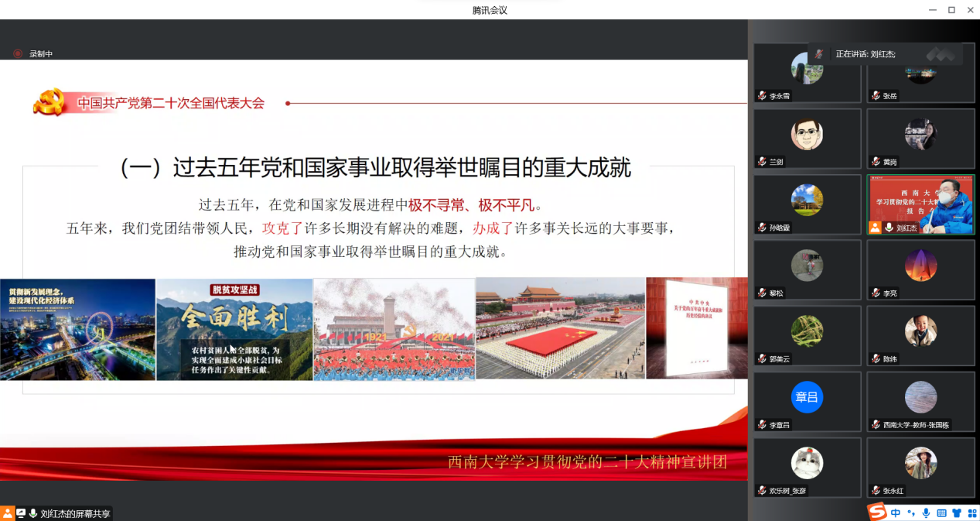Select 刘红杰's highlighted speaker video tile
This screenshot has width=980, height=521.
pos(920,204)
